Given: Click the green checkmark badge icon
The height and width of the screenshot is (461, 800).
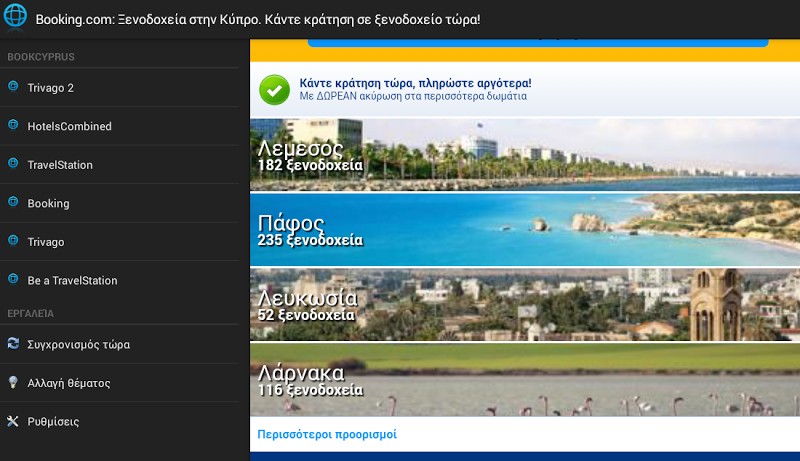Looking at the screenshot, I should pos(274,90).
